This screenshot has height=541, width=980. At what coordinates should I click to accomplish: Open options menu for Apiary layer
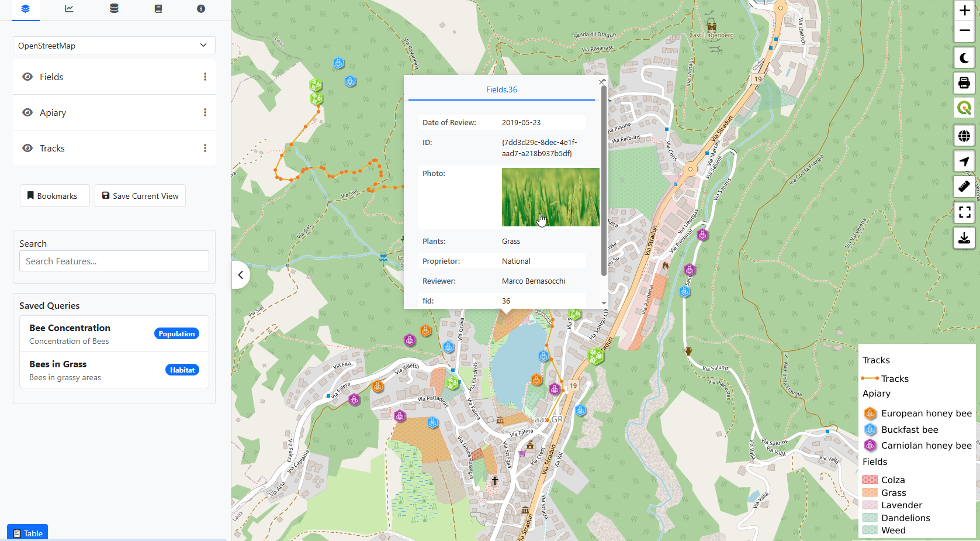[x=205, y=112]
